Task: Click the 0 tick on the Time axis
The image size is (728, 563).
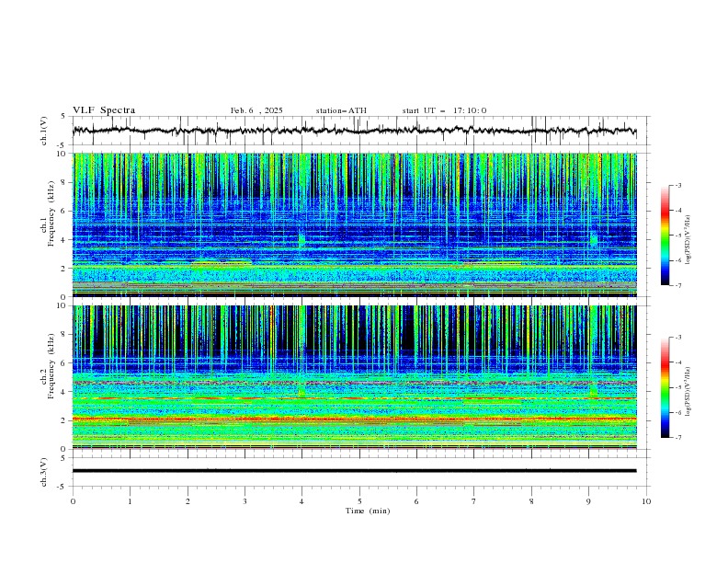Action: coord(73,501)
